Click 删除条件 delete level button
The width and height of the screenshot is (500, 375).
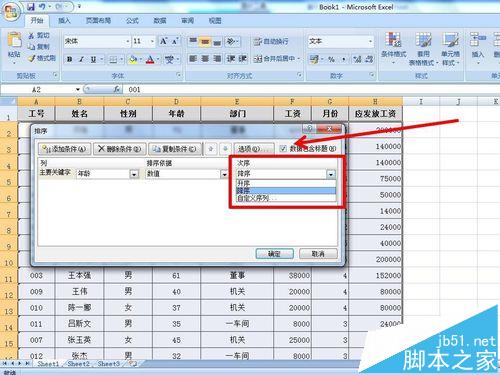click(120, 149)
